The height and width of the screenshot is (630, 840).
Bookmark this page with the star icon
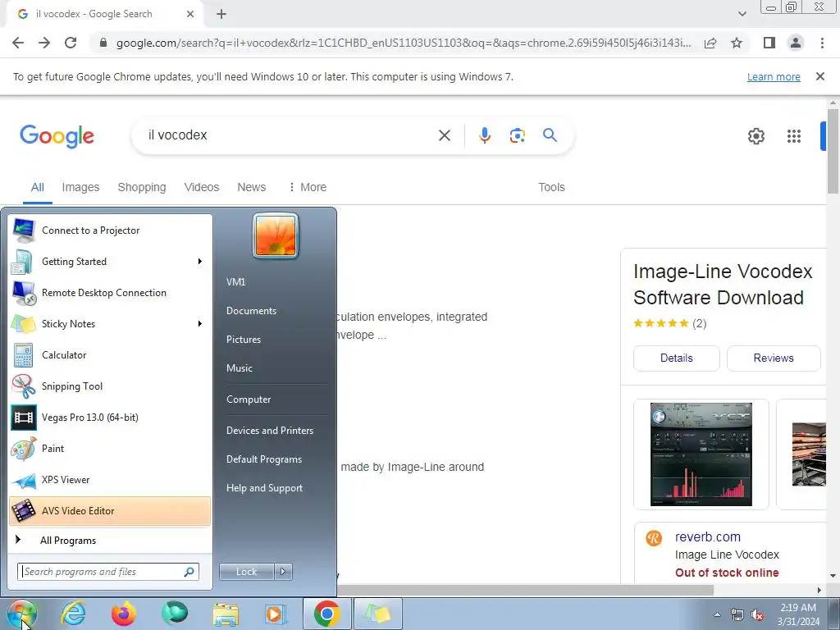[737, 43]
